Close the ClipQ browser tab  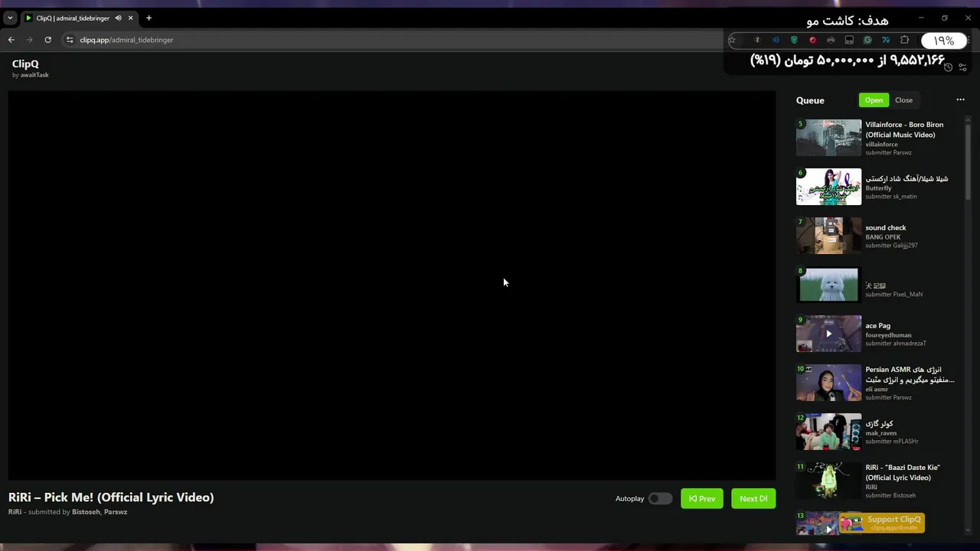(131, 18)
